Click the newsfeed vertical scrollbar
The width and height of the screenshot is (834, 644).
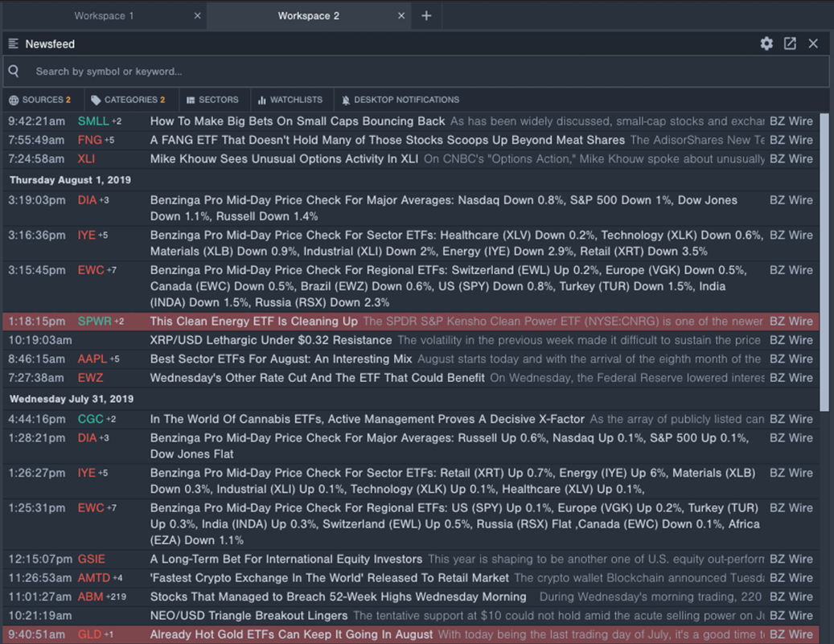coord(824,261)
